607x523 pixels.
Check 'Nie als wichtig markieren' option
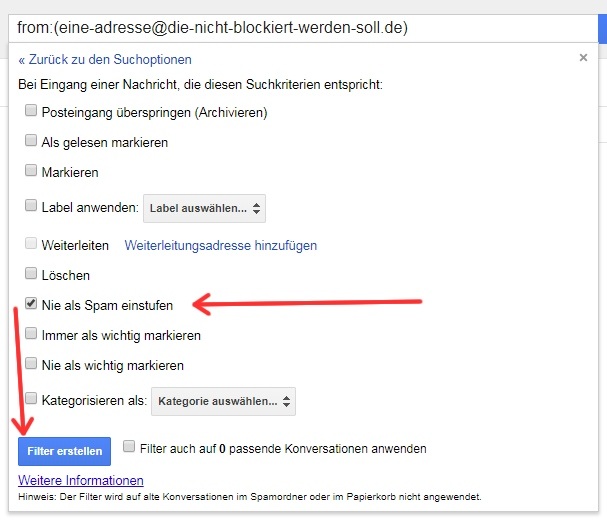pyautogui.click(x=32, y=365)
